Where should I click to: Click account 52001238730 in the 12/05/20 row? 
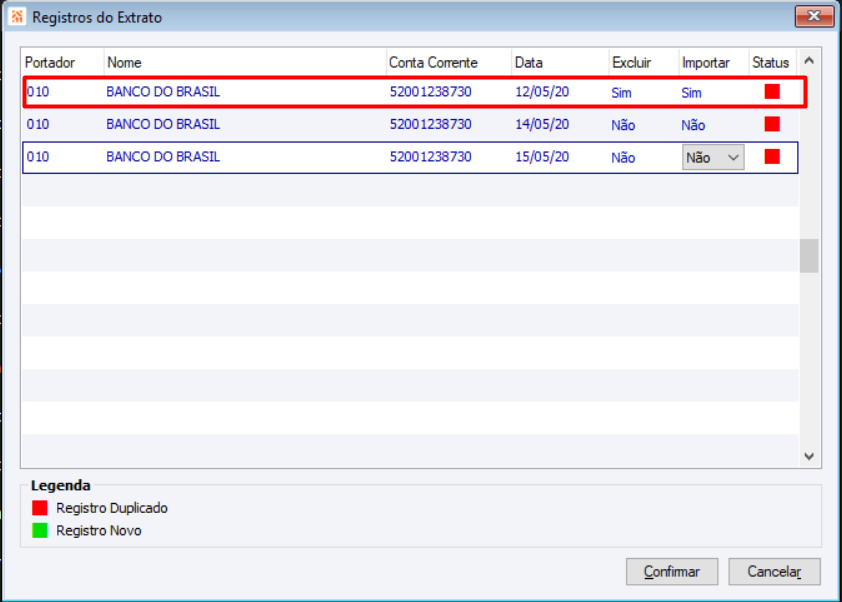pyautogui.click(x=430, y=92)
